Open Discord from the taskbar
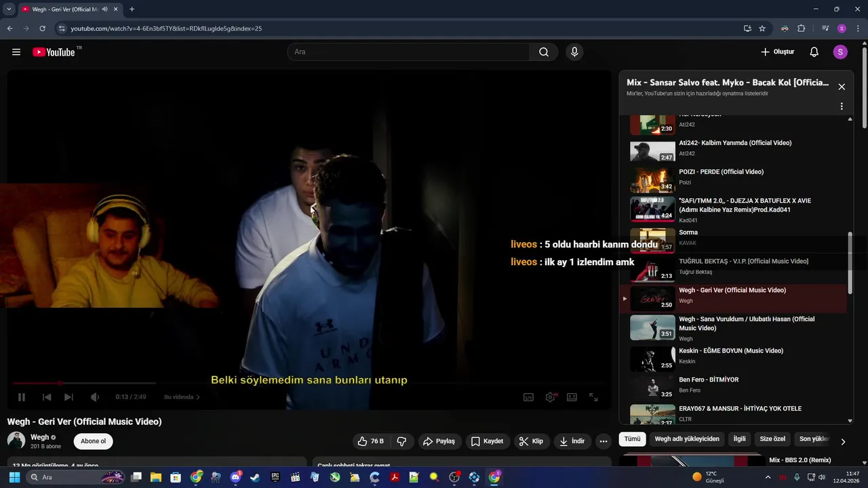Screen dimensions: 868x488 pos(235,477)
